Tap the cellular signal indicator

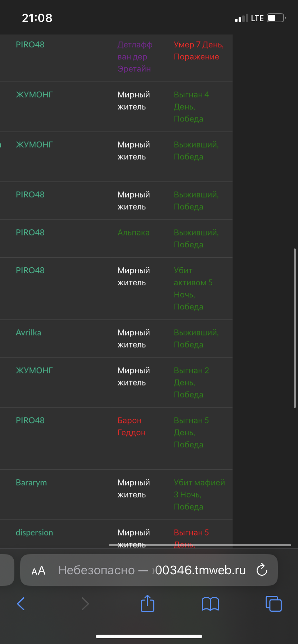[242, 17]
